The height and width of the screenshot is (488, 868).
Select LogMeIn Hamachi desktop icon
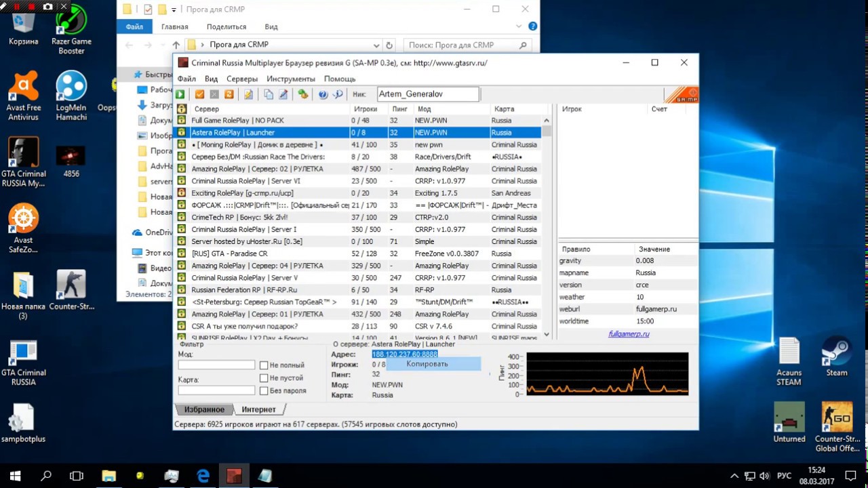71,96
